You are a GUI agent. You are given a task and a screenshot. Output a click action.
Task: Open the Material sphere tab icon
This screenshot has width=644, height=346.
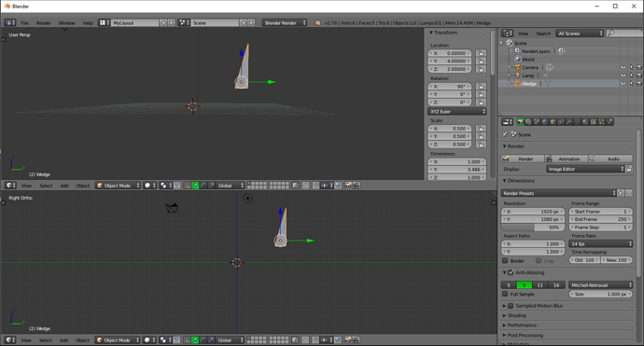point(585,122)
